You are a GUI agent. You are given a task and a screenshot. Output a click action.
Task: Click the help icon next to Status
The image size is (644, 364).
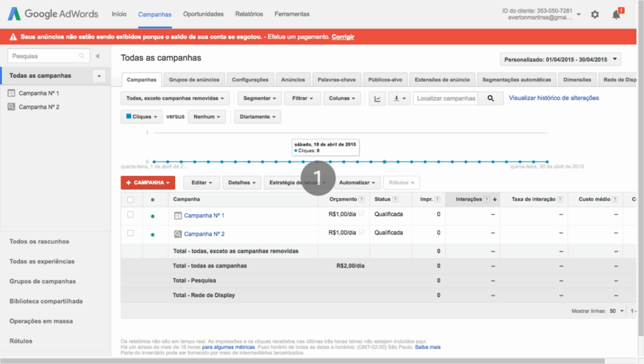tap(395, 199)
